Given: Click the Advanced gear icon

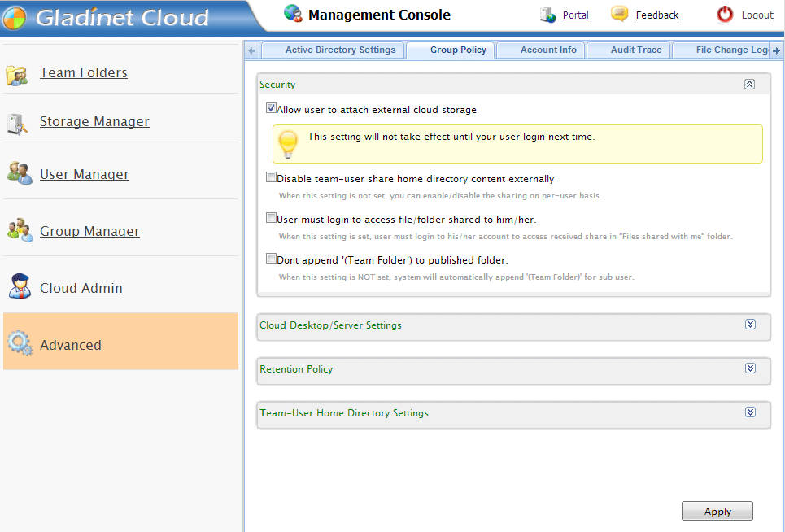Looking at the screenshot, I should tap(19, 344).
